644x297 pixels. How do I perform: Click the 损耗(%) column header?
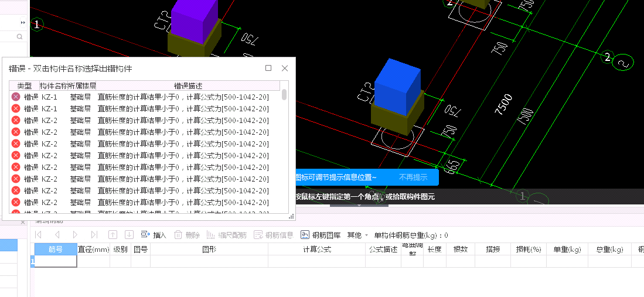tap(529, 249)
